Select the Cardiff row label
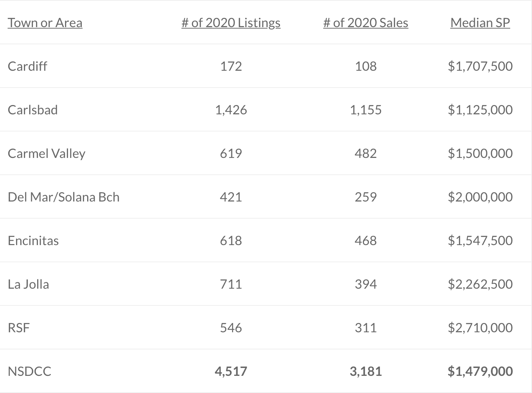 tap(28, 66)
